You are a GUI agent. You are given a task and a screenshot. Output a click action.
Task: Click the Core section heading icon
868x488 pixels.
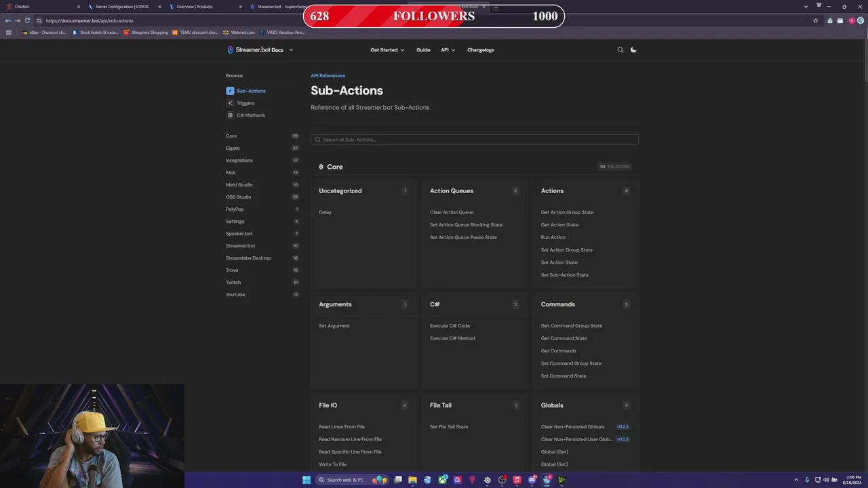point(321,167)
